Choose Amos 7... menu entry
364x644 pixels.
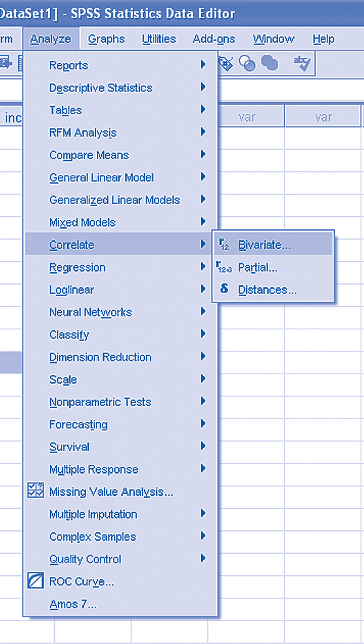(73, 604)
